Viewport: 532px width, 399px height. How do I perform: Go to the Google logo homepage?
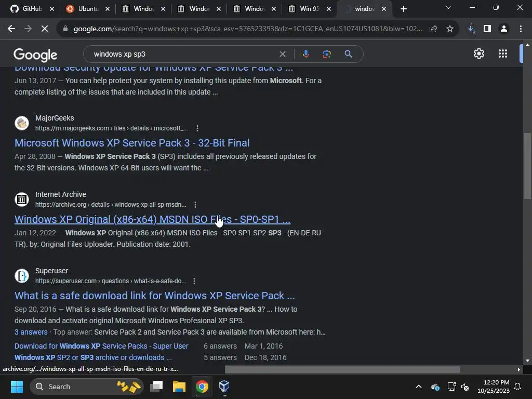(x=35, y=55)
